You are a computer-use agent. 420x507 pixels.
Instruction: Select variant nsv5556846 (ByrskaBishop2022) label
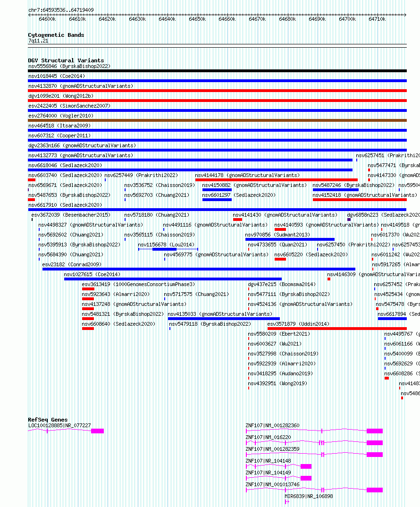coord(69,66)
